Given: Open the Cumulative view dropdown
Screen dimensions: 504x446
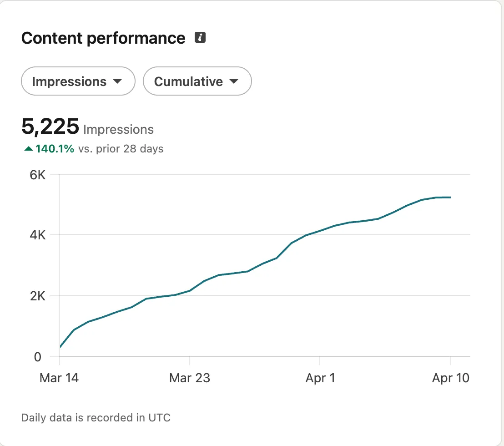Looking at the screenshot, I should pyautogui.click(x=197, y=81).
